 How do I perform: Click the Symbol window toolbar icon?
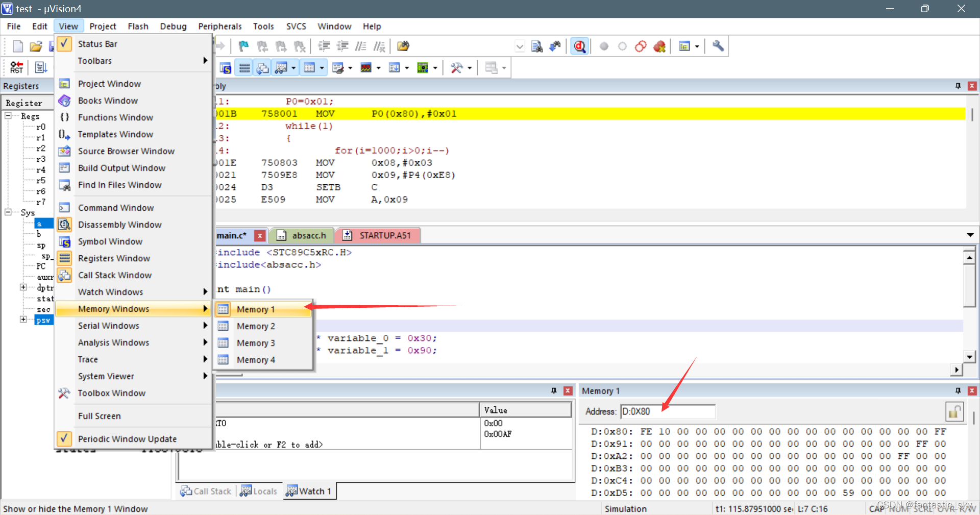tap(226, 68)
